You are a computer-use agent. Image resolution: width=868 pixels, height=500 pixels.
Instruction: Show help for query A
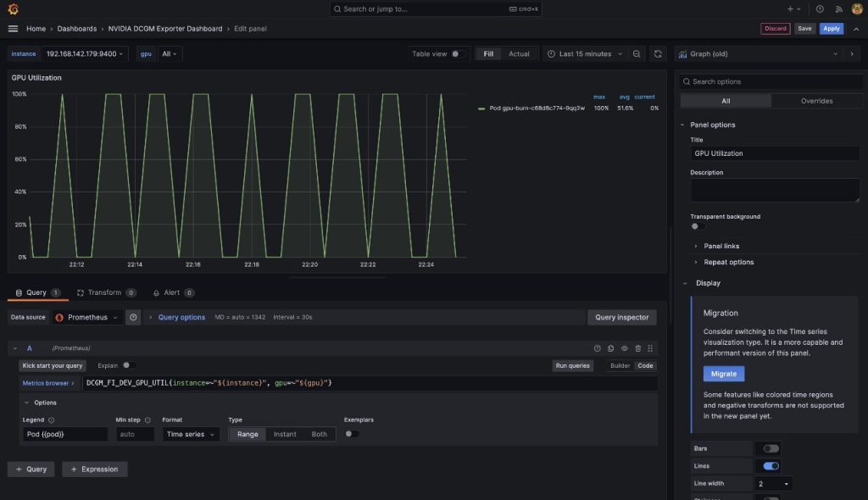click(598, 348)
